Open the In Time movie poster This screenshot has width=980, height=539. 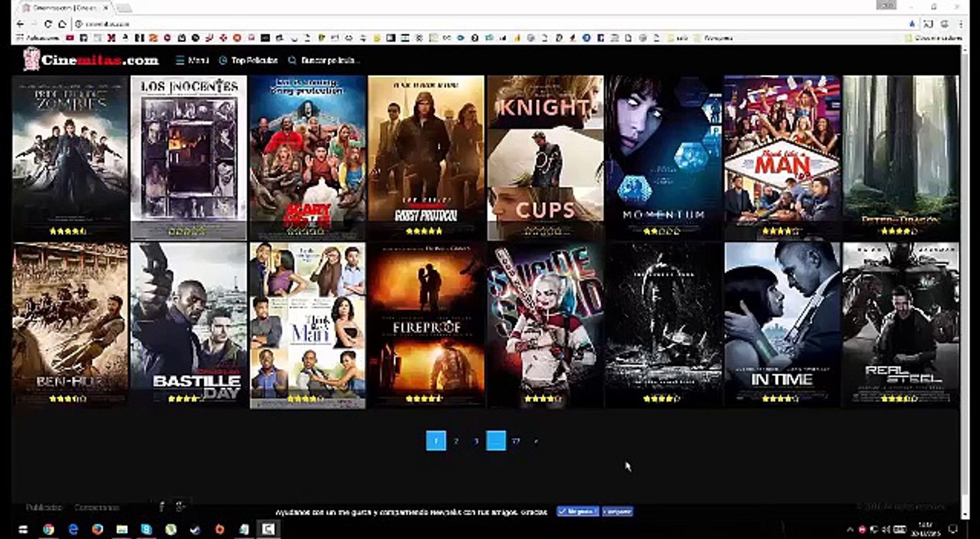(x=782, y=325)
